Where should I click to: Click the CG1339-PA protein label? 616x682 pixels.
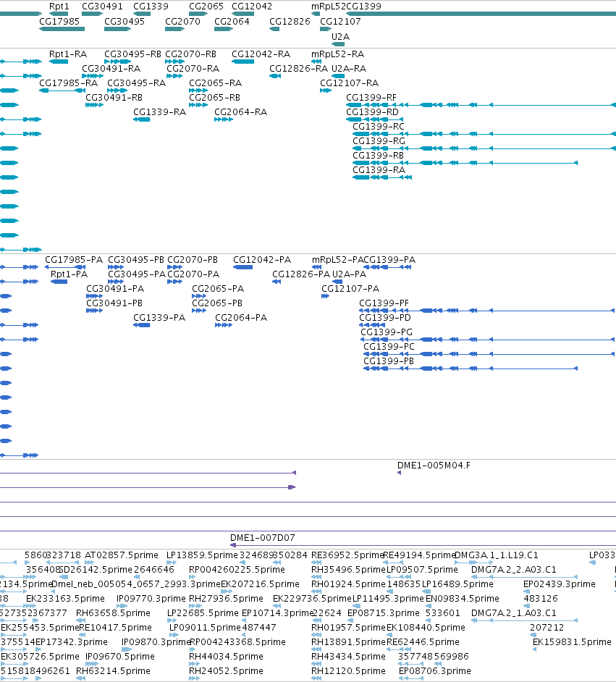point(159,318)
